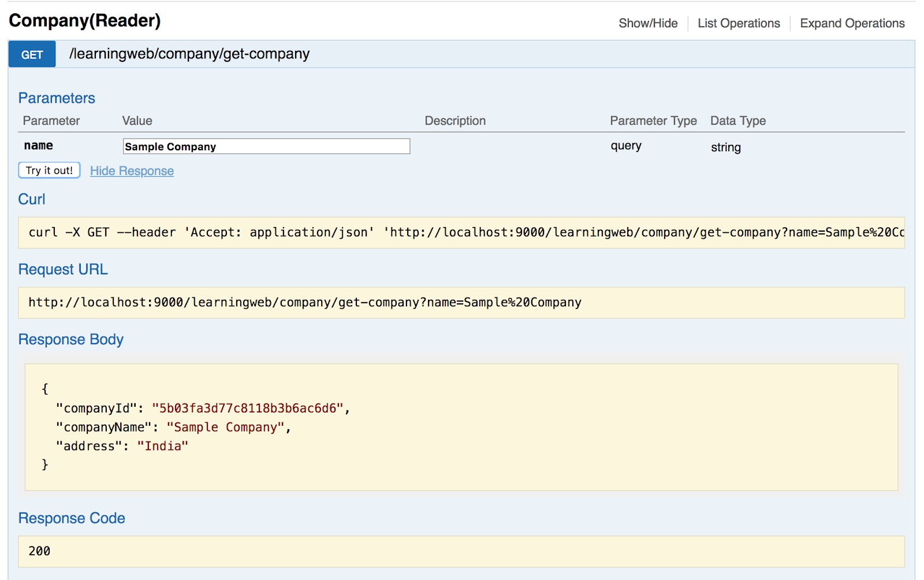Click the curl command text block
This screenshot has width=924, height=580.
[x=461, y=233]
